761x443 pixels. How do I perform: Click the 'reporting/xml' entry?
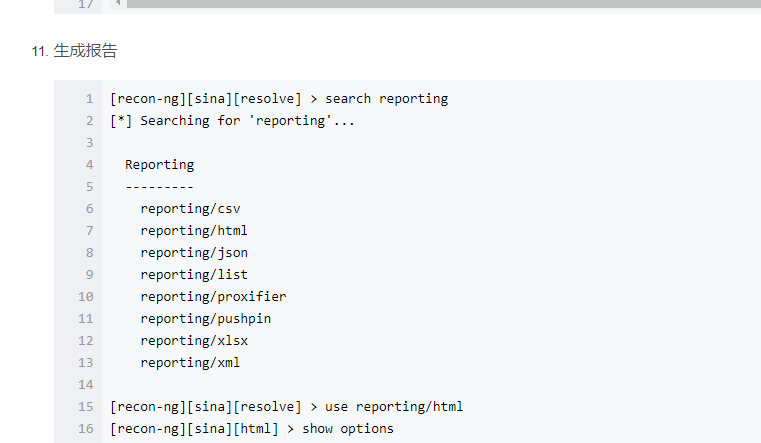click(190, 362)
